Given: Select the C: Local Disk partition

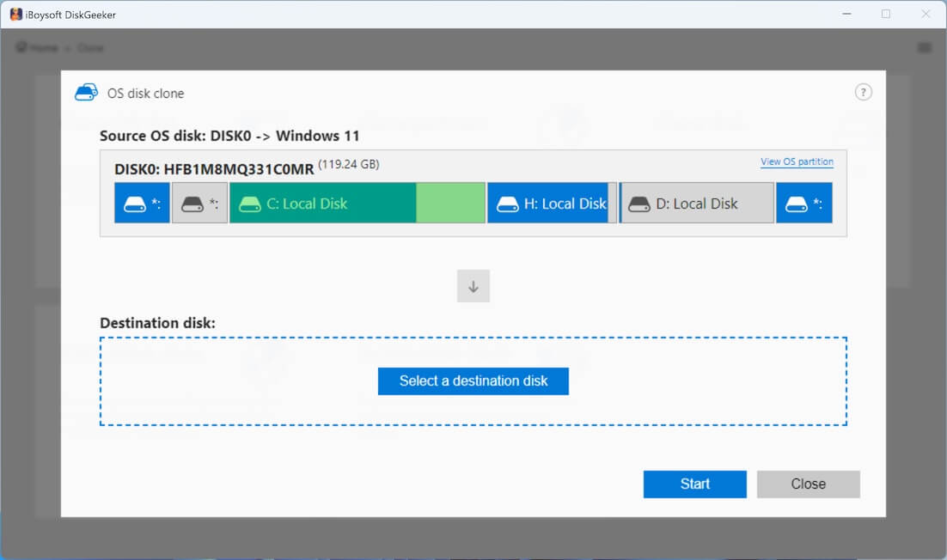Looking at the screenshot, I should click(x=357, y=203).
